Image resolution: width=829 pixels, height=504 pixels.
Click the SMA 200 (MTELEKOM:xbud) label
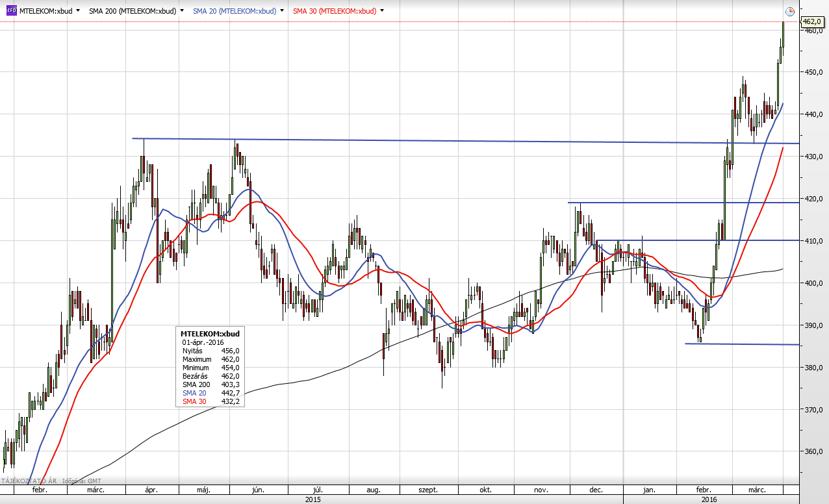pos(133,11)
